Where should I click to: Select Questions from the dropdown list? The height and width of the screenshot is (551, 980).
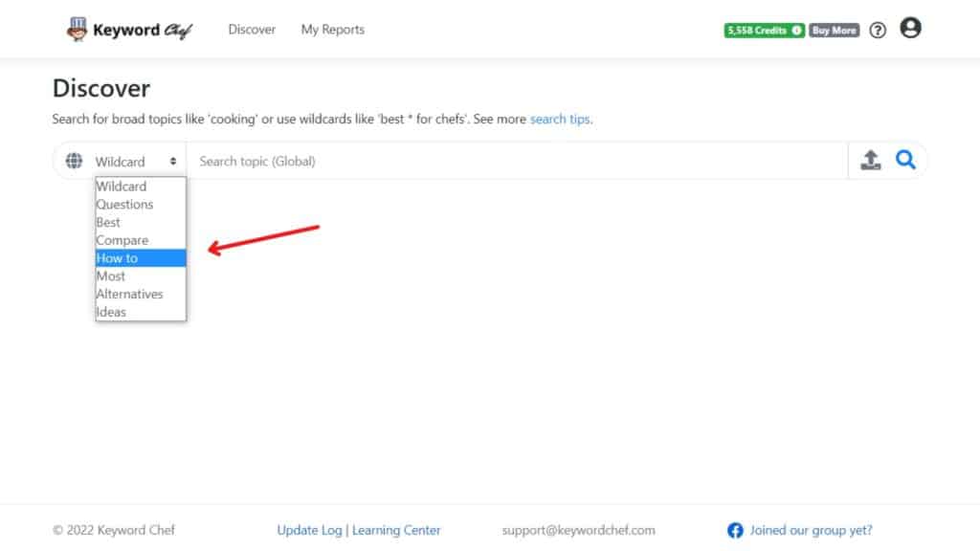click(x=124, y=204)
